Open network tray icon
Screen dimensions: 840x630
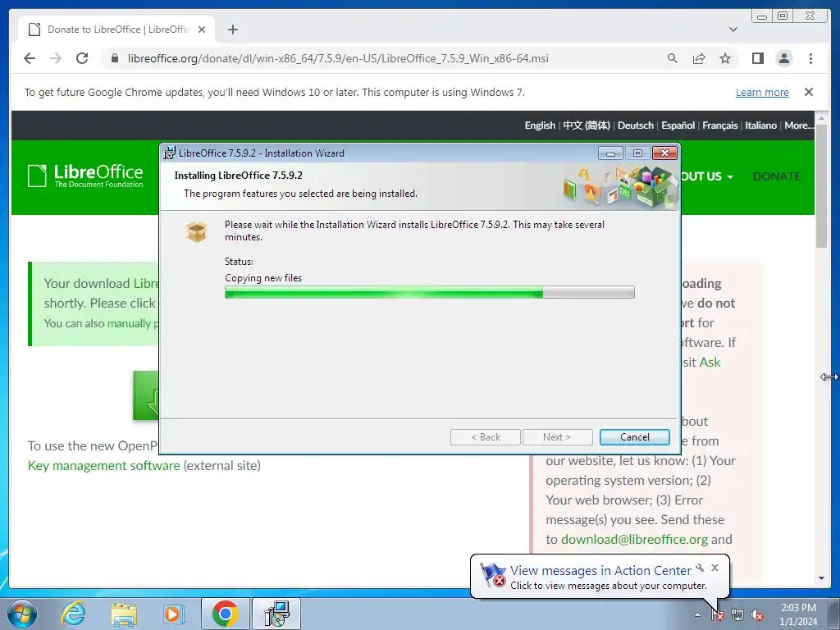[x=737, y=615]
